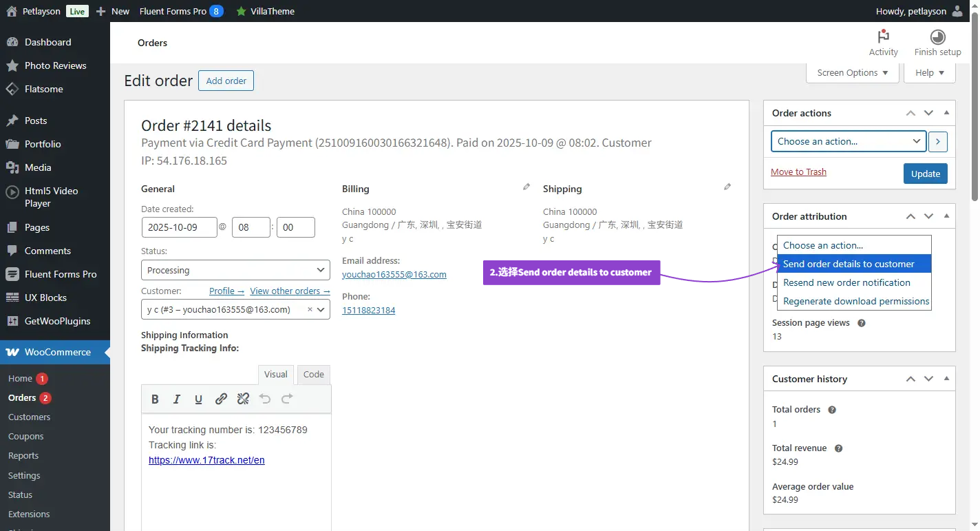The width and height of the screenshot is (980, 531).
Task: Click the Move to Trash link
Action: (x=798, y=172)
